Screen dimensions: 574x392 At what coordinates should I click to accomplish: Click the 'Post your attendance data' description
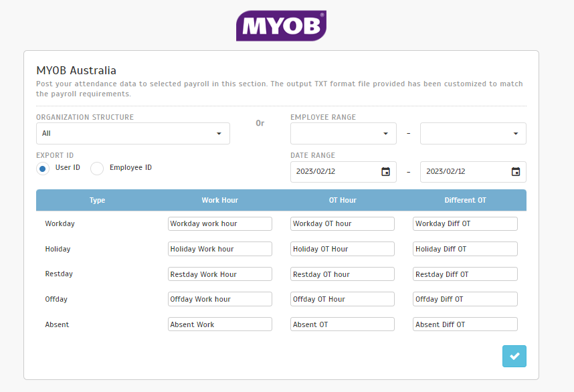click(x=280, y=88)
